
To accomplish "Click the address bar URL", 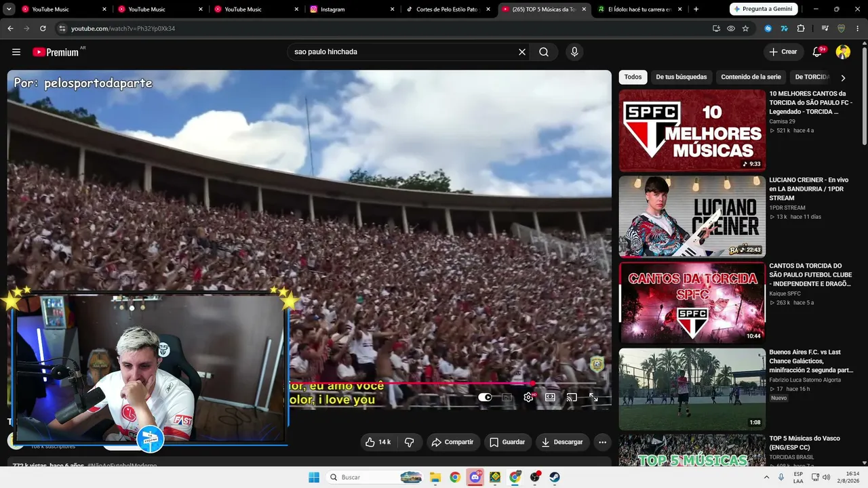I will click(123, 28).
